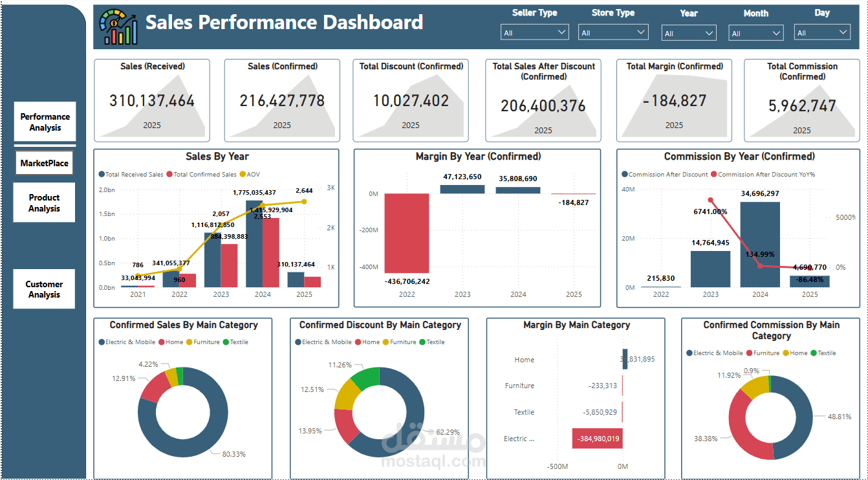Switch to the Product Analysis page

44,202
